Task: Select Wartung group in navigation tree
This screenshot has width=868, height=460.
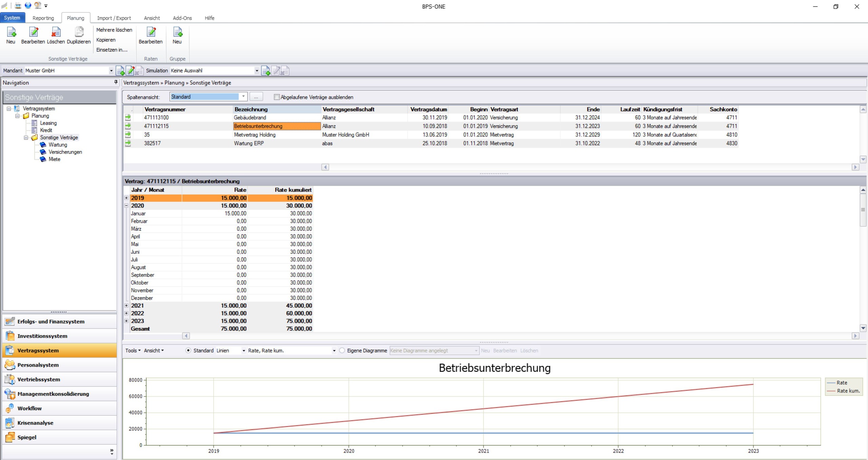Action: click(x=58, y=145)
